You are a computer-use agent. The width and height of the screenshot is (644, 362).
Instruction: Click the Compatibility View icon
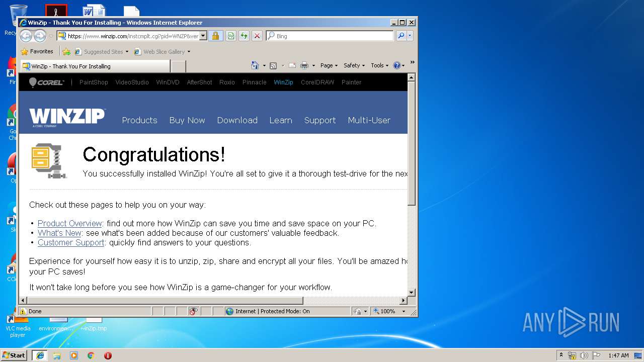coord(230,36)
